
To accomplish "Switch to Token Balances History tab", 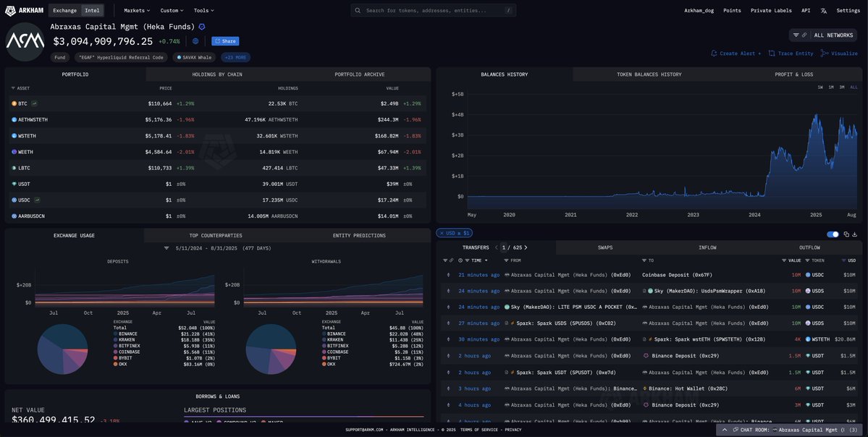I will coord(649,75).
